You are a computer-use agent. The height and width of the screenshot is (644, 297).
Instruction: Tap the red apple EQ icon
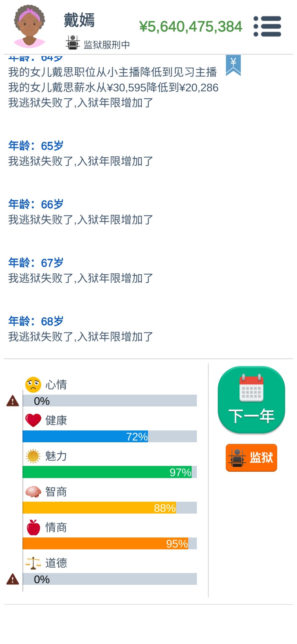click(x=33, y=527)
